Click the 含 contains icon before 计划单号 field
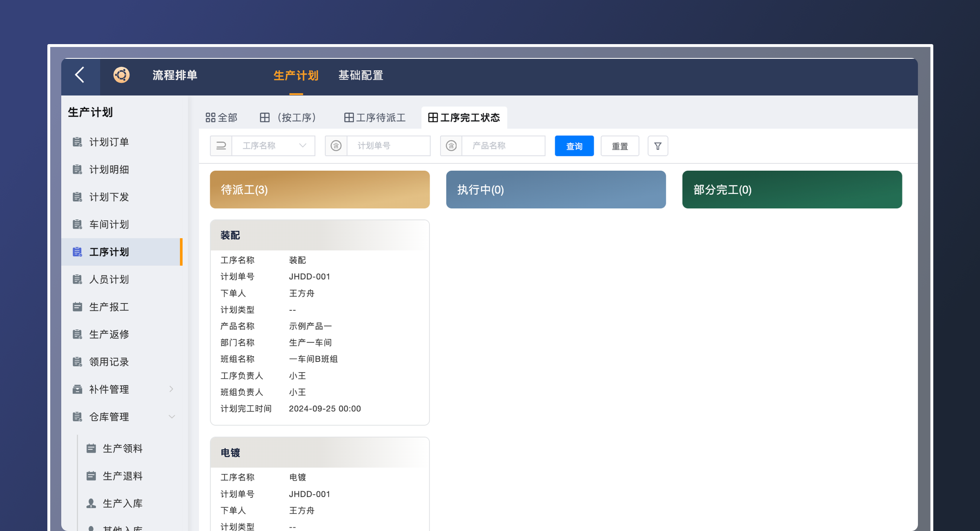The width and height of the screenshot is (980, 531). pos(336,145)
